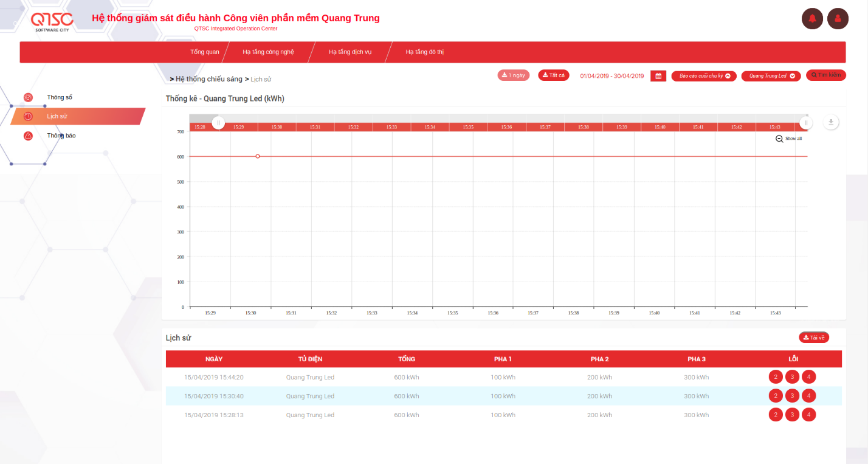
Task: Open error 2 badge for 15:28:13 row
Action: (776, 415)
